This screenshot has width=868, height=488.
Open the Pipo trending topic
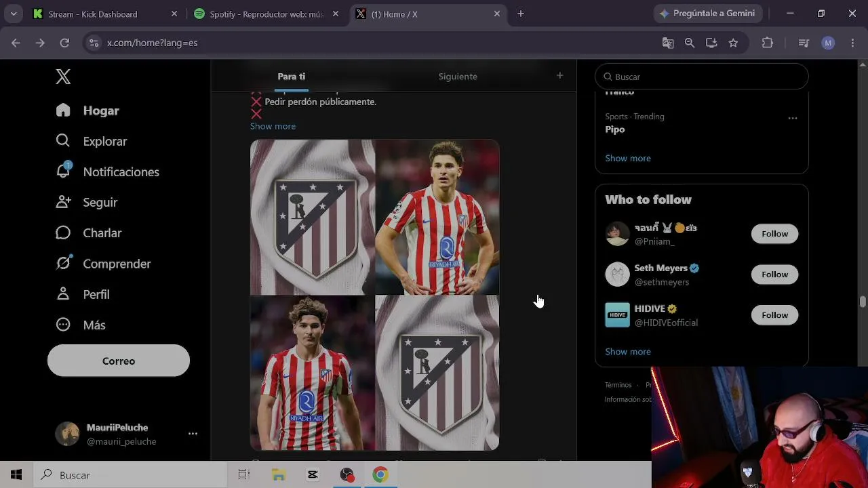[x=615, y=129]
